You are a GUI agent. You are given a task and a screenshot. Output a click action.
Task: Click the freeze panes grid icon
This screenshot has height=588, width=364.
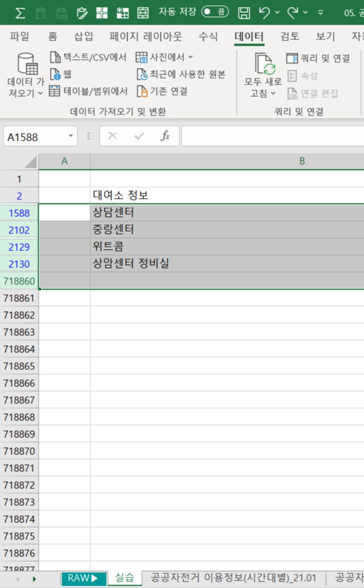(102, 13)
